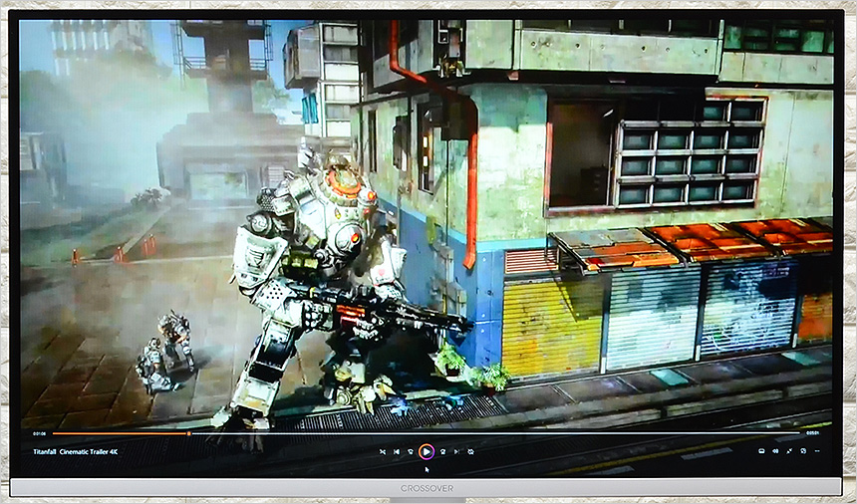857x504 pixels.
Task: Open the subtitles and captions menu
Action: coord(760,452)
